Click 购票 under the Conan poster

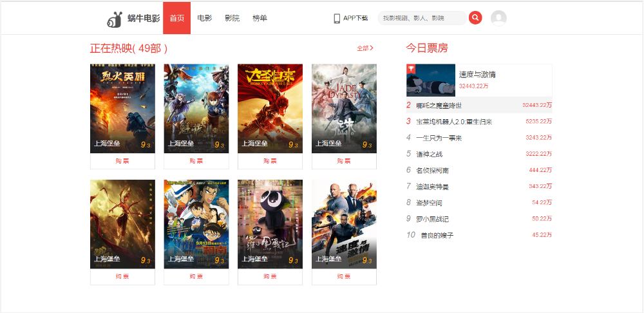[x=196, y=277]
